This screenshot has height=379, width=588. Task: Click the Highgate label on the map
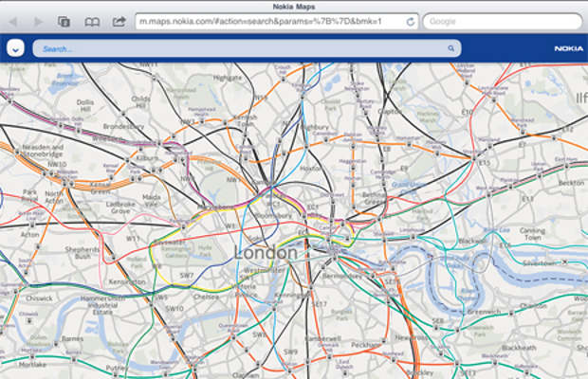tap(228, 78)
